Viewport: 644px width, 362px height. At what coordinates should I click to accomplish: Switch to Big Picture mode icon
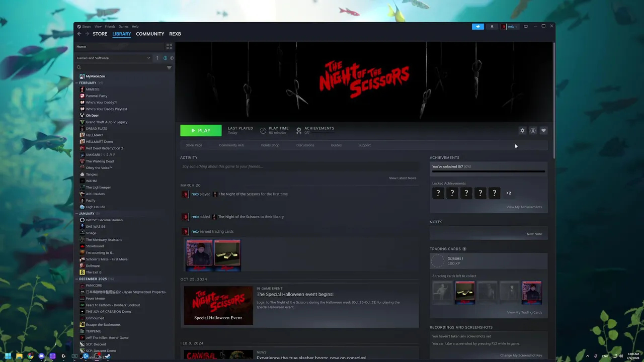526,27
